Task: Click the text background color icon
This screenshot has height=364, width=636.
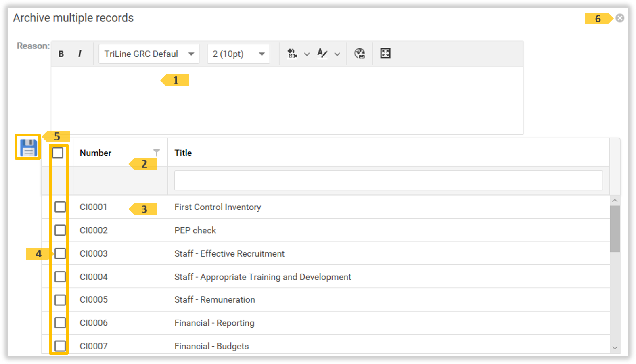Action: coord(292,54)
